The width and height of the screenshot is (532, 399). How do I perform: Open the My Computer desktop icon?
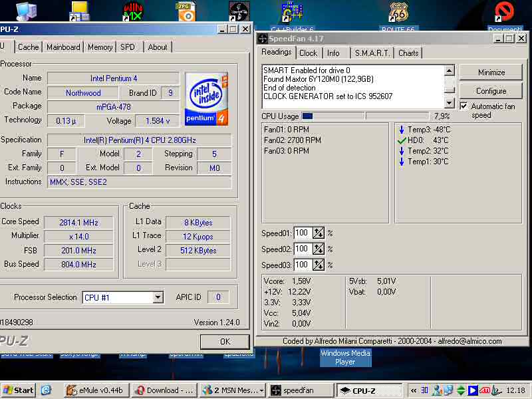coord(27,11)
